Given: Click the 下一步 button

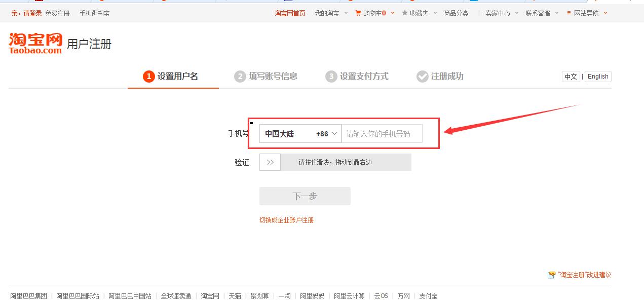Looking at the screenshot, I should pyautogui.click(x=305, y=196).
